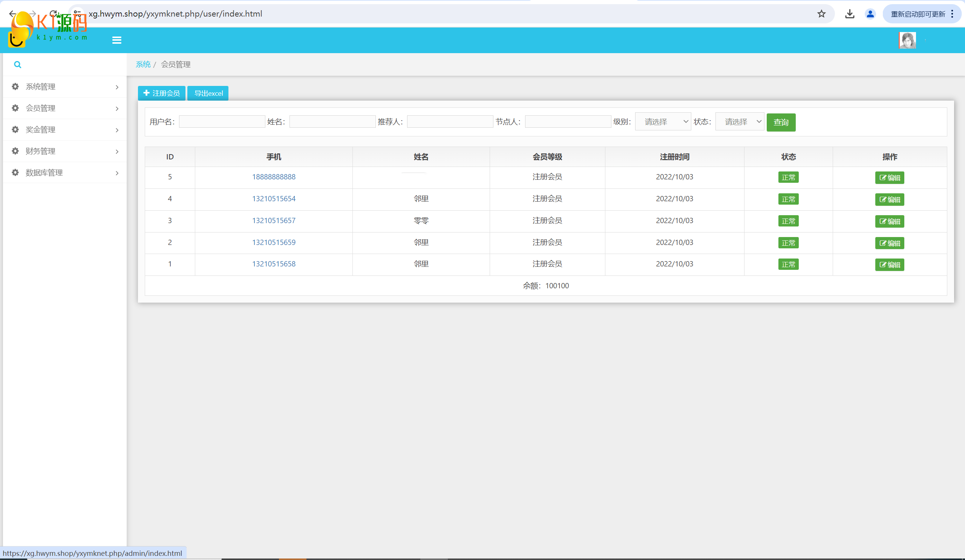Click the 注册会员 button
The image size is (965, 560).
162,93
